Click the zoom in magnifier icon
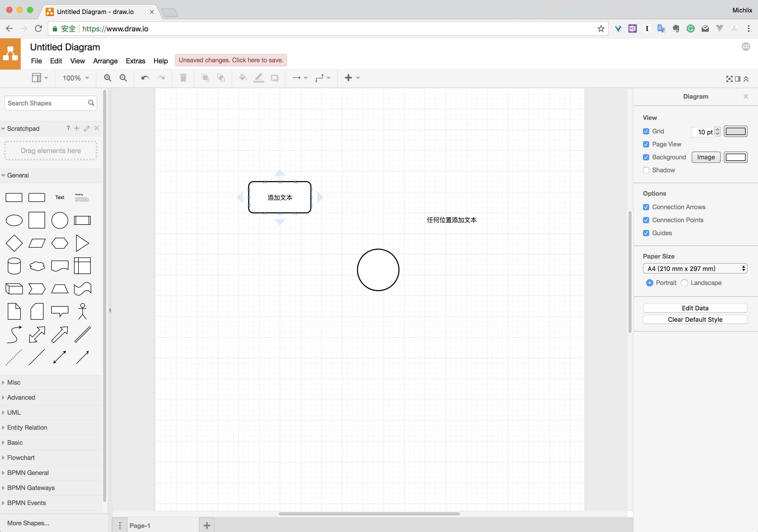Screen dimensions: 758x532 [107, 78]
